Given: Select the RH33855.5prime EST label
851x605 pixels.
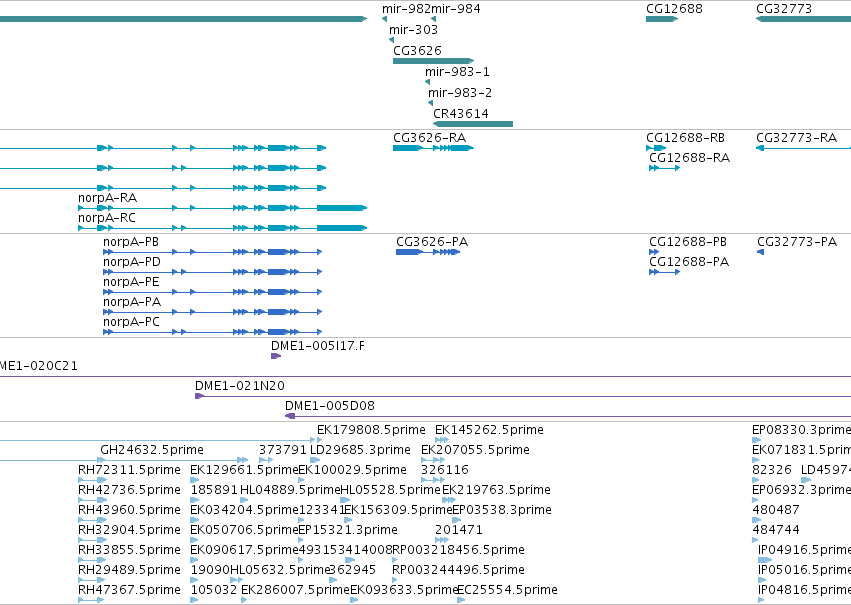Looking at the screenshot, I should click(x=130, y=551).
